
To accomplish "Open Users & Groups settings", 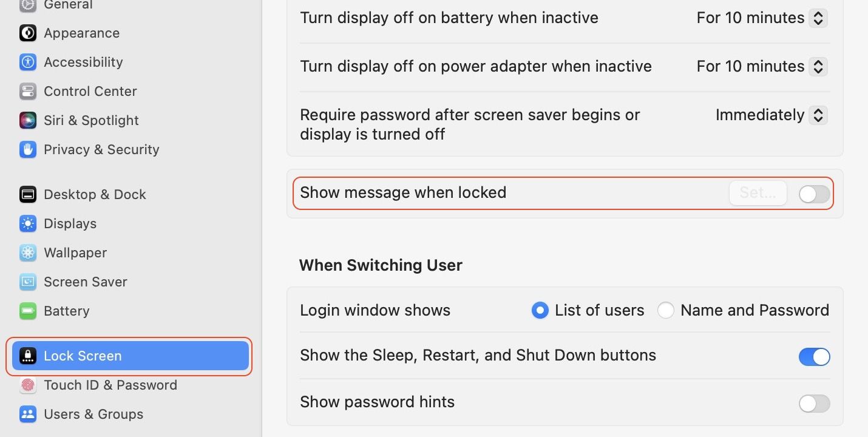I will (x=28, y=414).
